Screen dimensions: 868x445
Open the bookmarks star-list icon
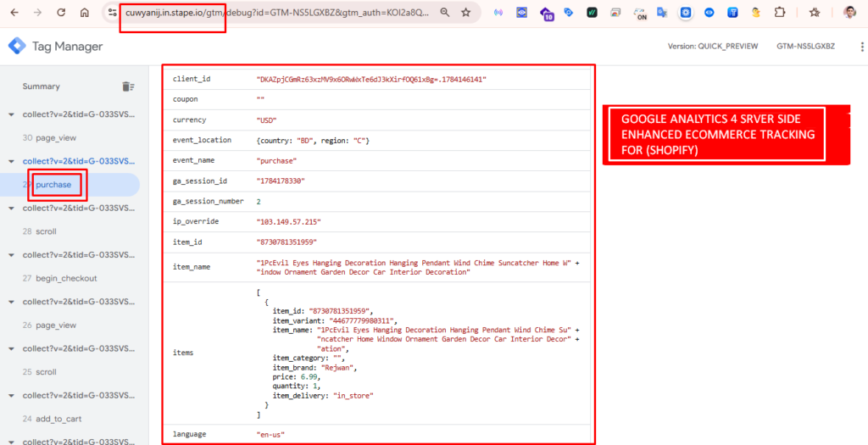[x=815, y=12]
